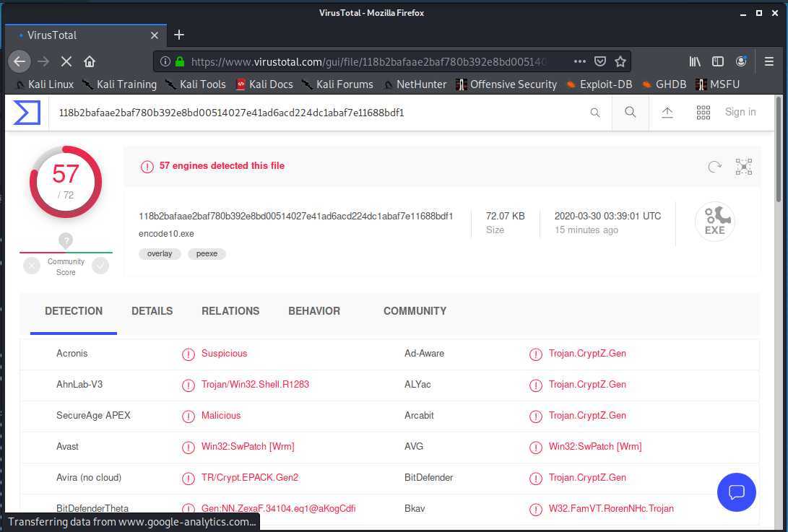Reanalyze the file with the refresh icon
Viewport: 788px width, 532px height.
point(714,166)
